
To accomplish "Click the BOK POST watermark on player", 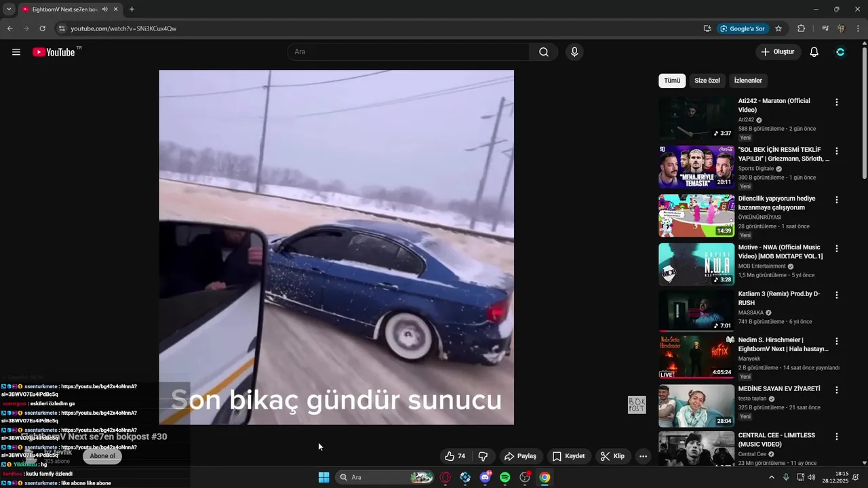I will (637, 405).
